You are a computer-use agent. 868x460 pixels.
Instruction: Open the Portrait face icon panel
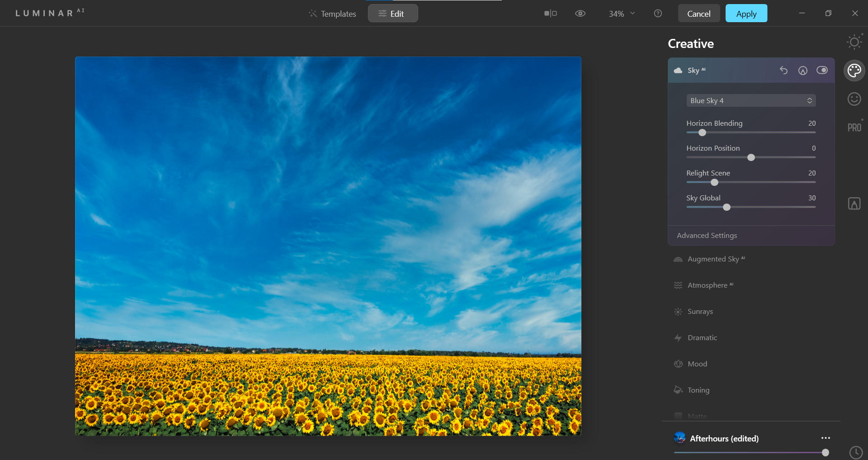pyautogui.click(x=854, y=99)
